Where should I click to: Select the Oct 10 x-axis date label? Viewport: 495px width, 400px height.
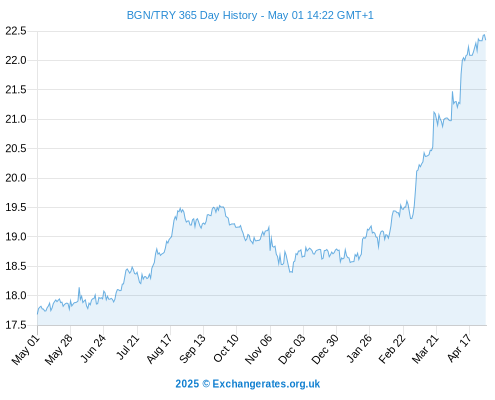[226, 349]
